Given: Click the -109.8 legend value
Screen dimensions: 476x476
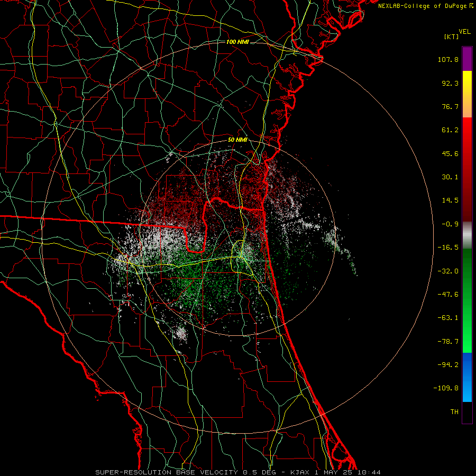Looking at the screenshot, I should pyautogui.click(x=446, y=388).
